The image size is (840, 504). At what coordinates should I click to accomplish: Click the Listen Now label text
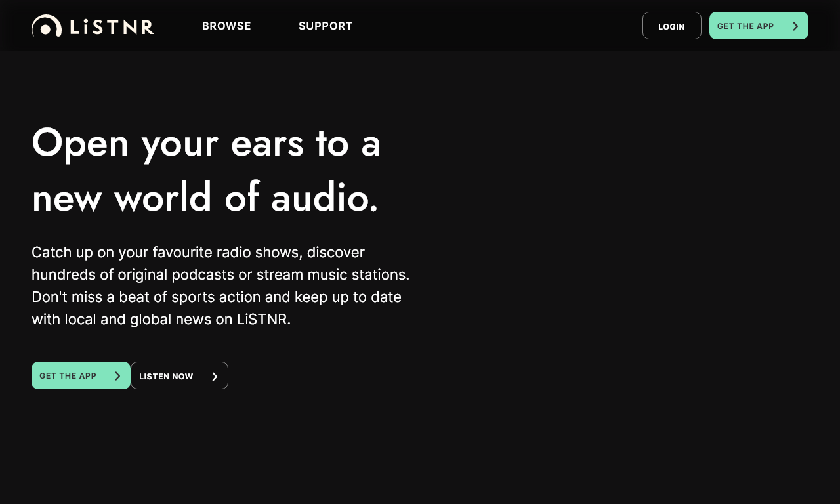click(x=166, y=376)
